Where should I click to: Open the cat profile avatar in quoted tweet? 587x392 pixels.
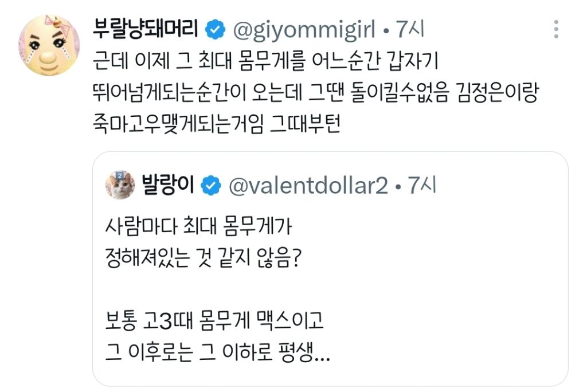click(x=120, y=185)
